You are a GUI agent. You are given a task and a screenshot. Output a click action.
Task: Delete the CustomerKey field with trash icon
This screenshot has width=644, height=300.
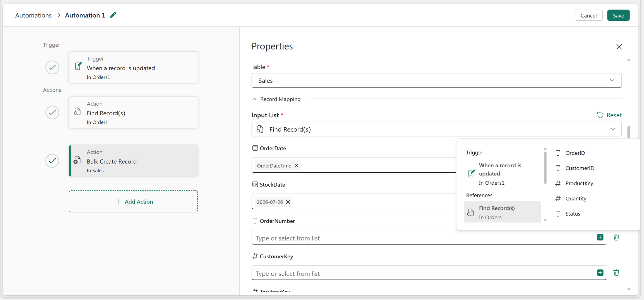(x=616, y=273)
